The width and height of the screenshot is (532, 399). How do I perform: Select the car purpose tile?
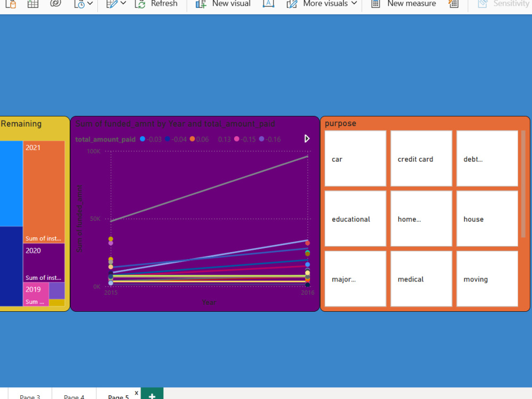(x=355, y=159)
